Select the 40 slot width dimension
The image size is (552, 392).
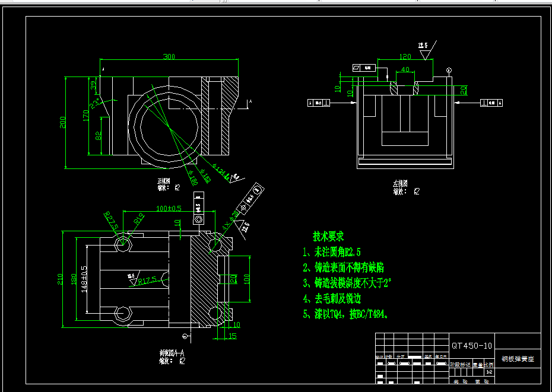(405, 69)
